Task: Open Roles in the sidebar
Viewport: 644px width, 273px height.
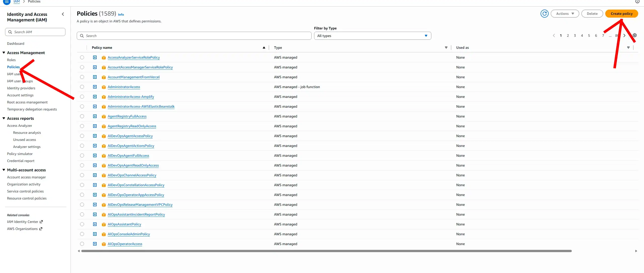Action: tap(11, 60)
